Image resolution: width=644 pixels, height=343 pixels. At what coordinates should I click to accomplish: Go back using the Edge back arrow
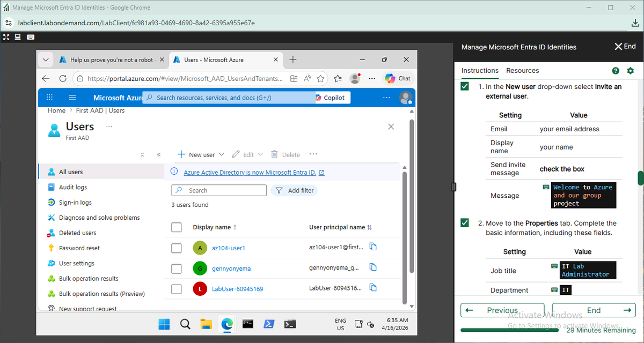coord(46,78)
